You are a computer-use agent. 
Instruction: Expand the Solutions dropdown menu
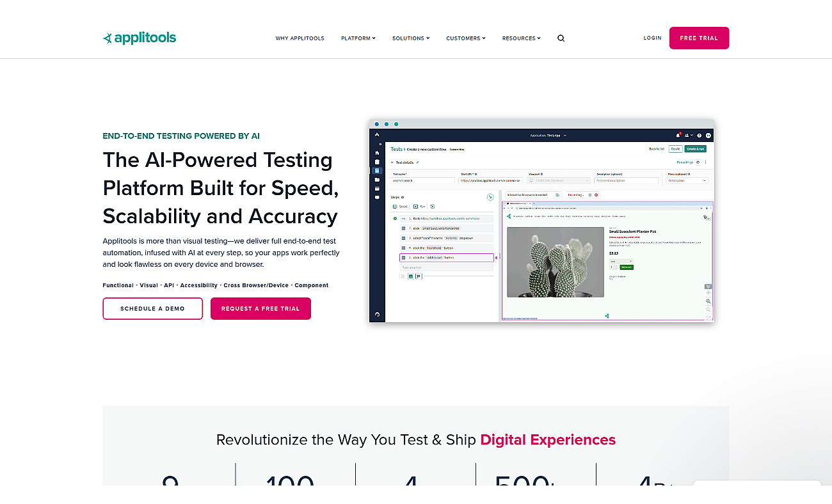(x=411, y=38)
